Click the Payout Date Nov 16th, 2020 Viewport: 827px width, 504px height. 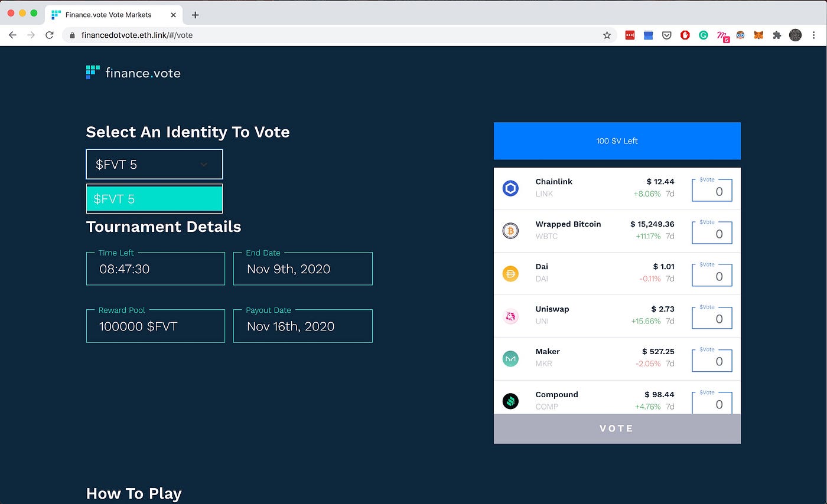(291, 326)
